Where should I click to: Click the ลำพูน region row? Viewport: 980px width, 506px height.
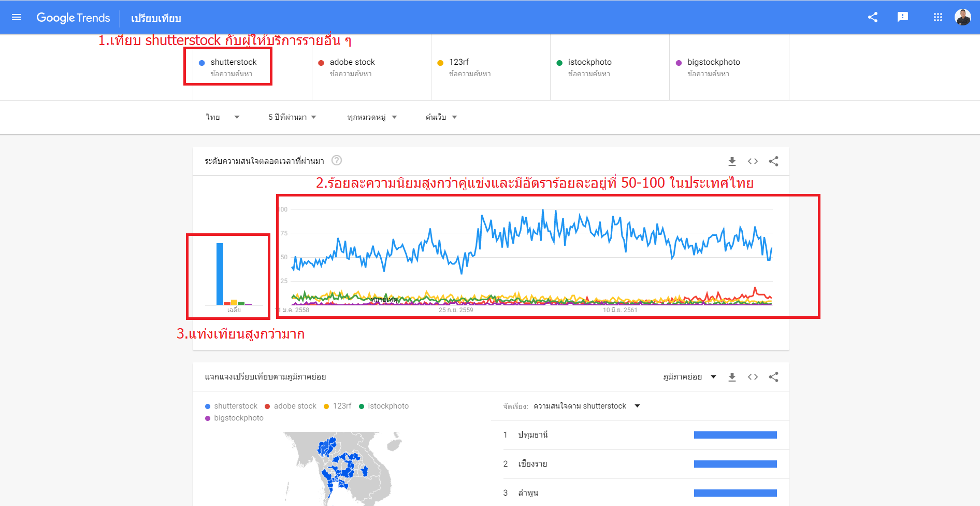(x=640, y=493)
